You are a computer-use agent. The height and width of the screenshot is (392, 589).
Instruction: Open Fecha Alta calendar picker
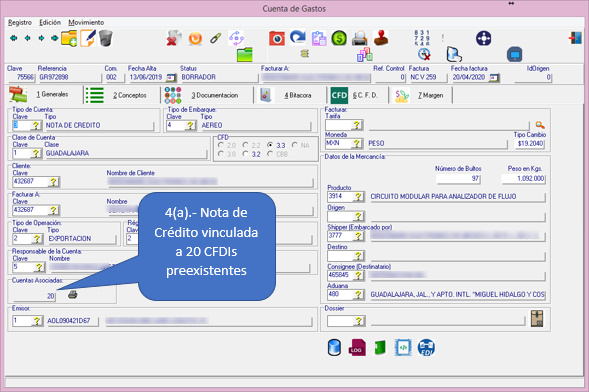(x=171, y=78)
